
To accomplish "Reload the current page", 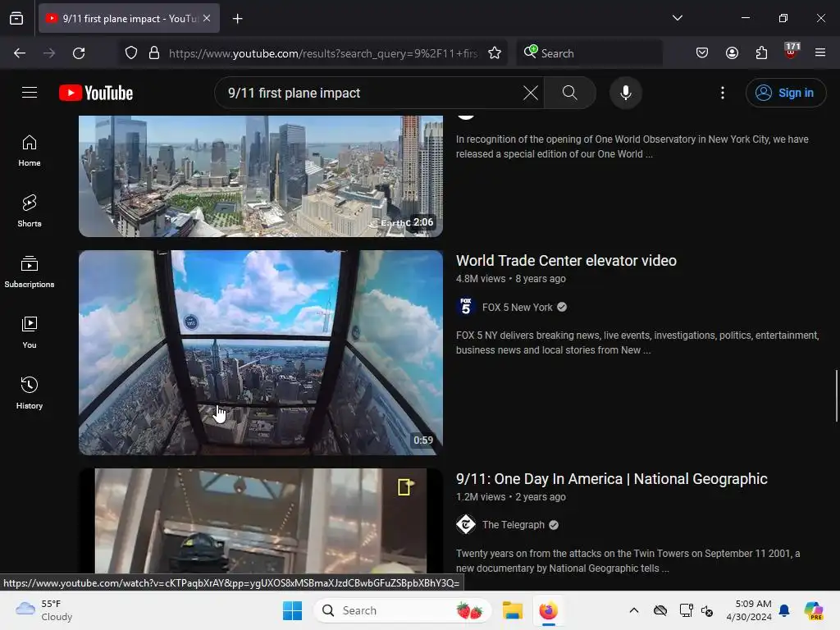I will tap(79, 53).
